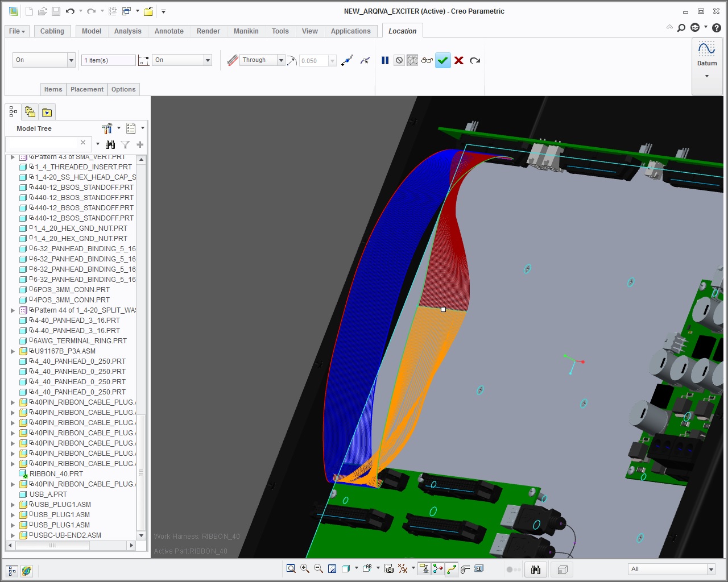Viewport: 728px width, 582px height.
Task: Click the glasses verify preview icon
Action: [x=427, y=60]
